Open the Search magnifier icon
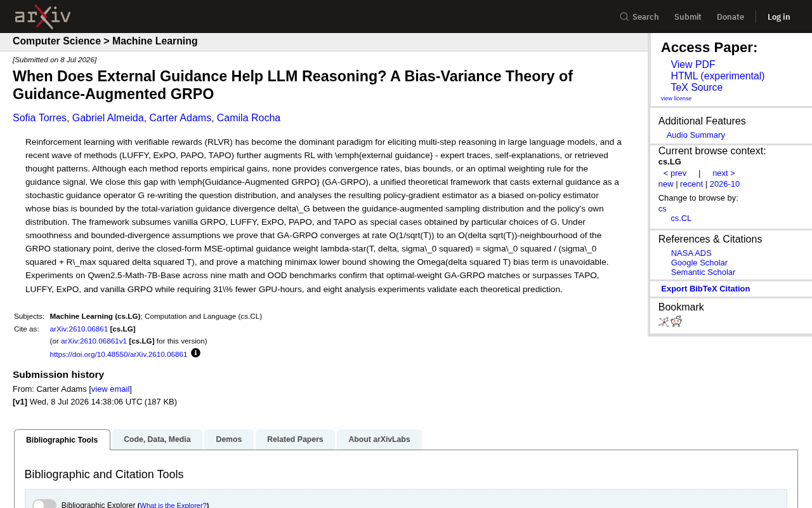This screenshot has width=812, height=508. (x=624, y=17)
